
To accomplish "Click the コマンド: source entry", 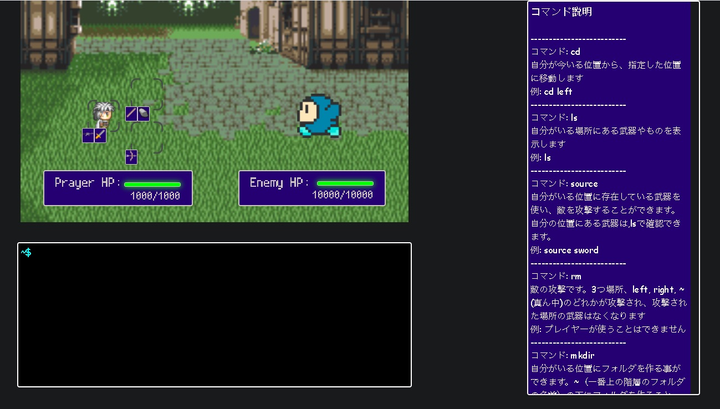I will click(x=564, y=184).
